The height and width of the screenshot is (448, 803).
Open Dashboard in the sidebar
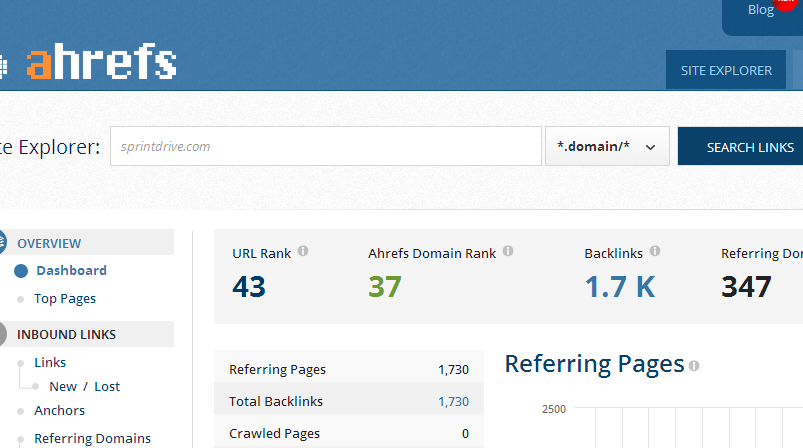point(71,270)
